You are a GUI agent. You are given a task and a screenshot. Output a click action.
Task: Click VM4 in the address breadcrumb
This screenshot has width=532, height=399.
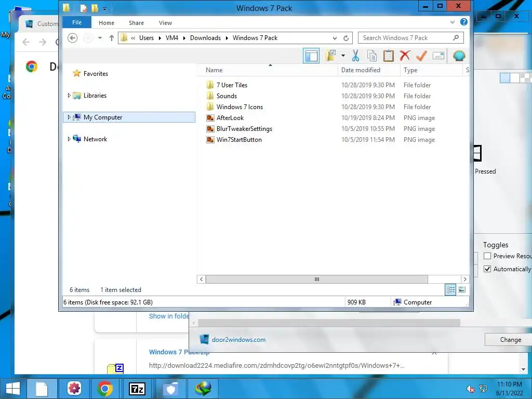click(171, 37)
